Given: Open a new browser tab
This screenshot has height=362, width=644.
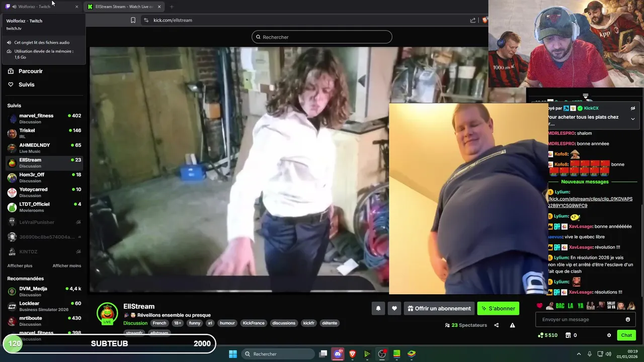Looking at the screenshot, I should [172, 7].
